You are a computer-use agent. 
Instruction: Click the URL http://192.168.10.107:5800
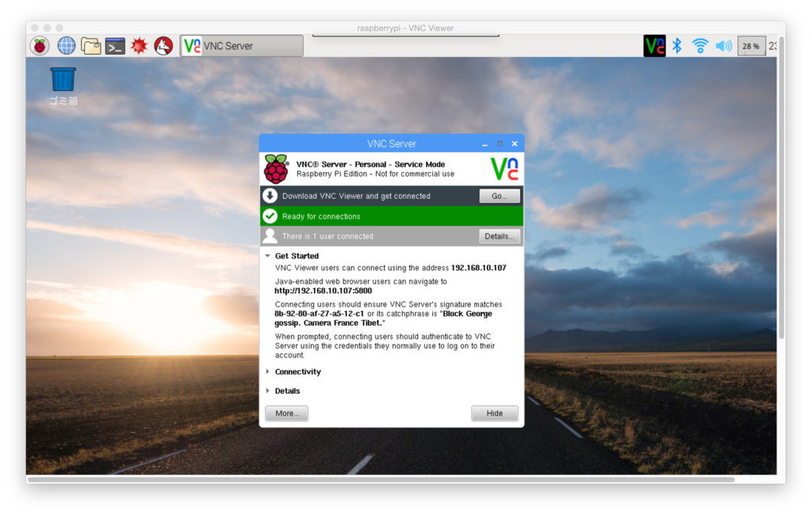click(x=324, y=291)
